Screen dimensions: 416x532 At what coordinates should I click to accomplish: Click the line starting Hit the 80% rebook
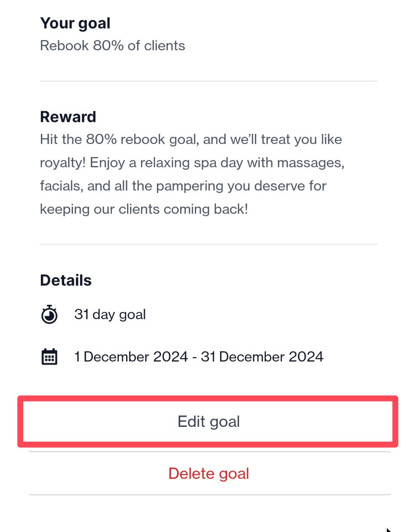[191, 139]
